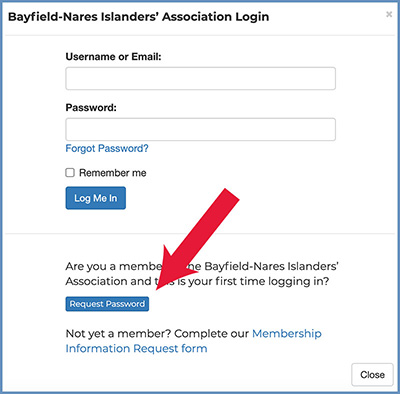400x394 pixels.
Task: Select the Remember me label text
Action: (x=113, y=173)
